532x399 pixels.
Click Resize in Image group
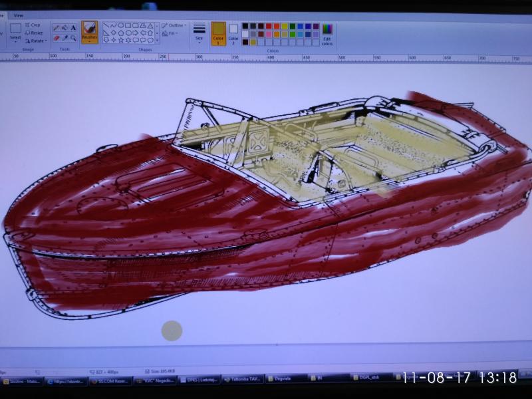pos(34,33)
